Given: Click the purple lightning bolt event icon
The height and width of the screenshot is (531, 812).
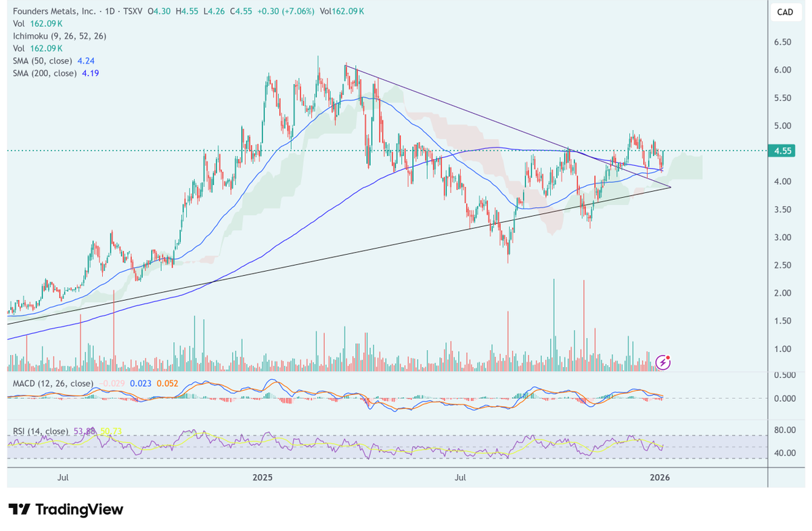Looking at the screenshot, I should pyautogui.click(x=664, y=362).
